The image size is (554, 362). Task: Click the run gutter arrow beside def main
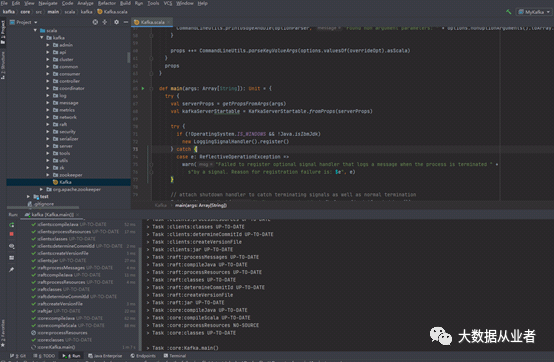143,88
